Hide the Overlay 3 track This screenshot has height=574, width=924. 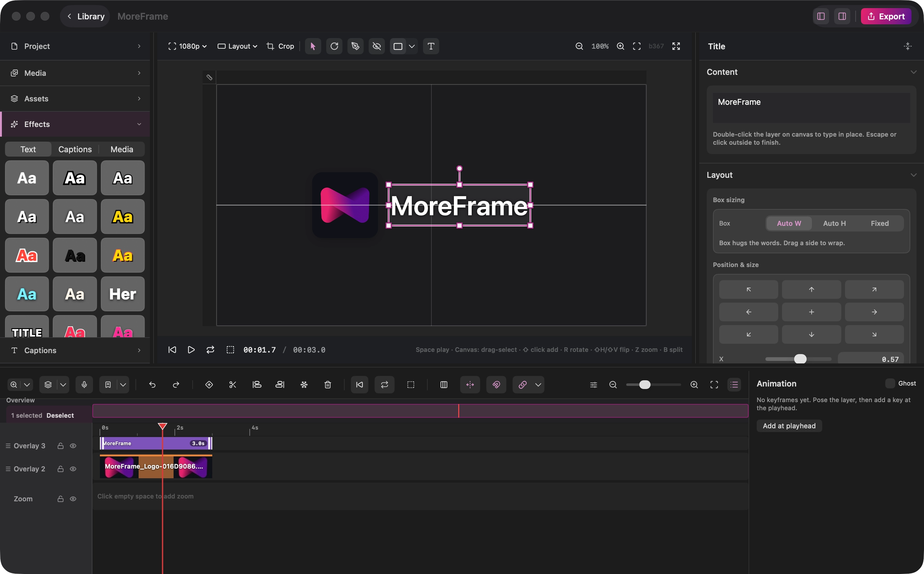[x=73, y=446]
